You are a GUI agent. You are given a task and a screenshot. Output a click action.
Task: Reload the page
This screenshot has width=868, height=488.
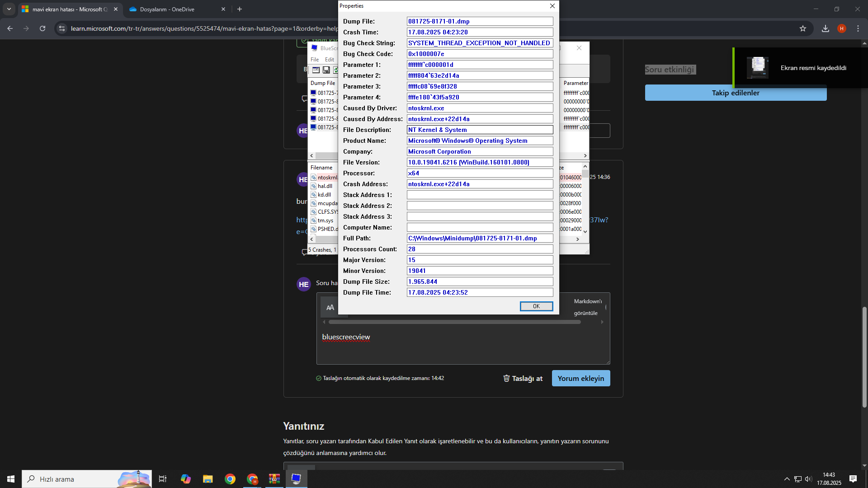tap(42, 28)
